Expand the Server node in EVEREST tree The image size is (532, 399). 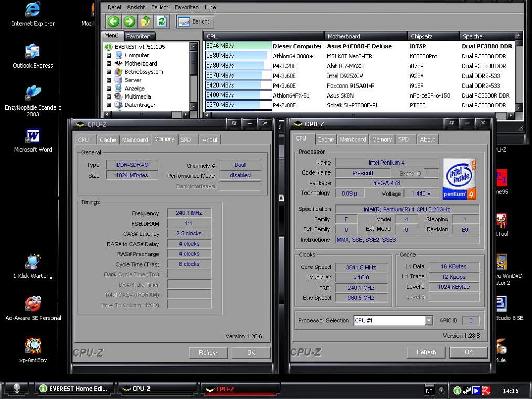coord(109,80)
